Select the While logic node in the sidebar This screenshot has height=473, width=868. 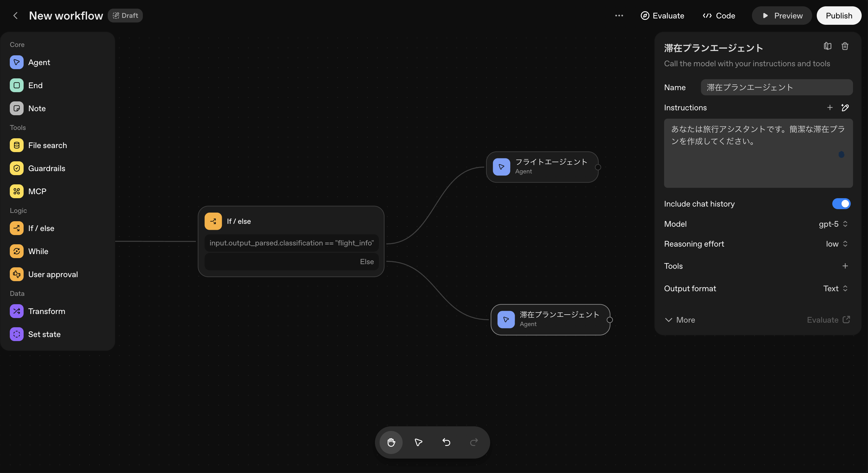38,251
